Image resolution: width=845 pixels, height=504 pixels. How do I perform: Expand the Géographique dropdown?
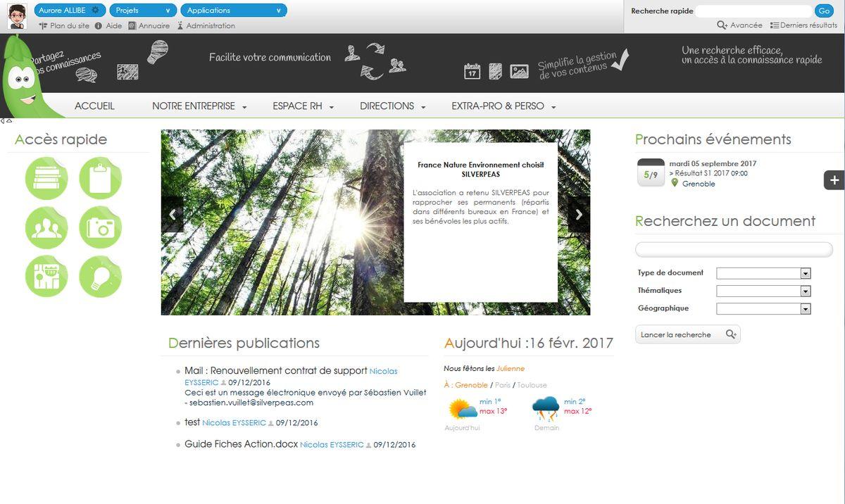pos(763,308)
